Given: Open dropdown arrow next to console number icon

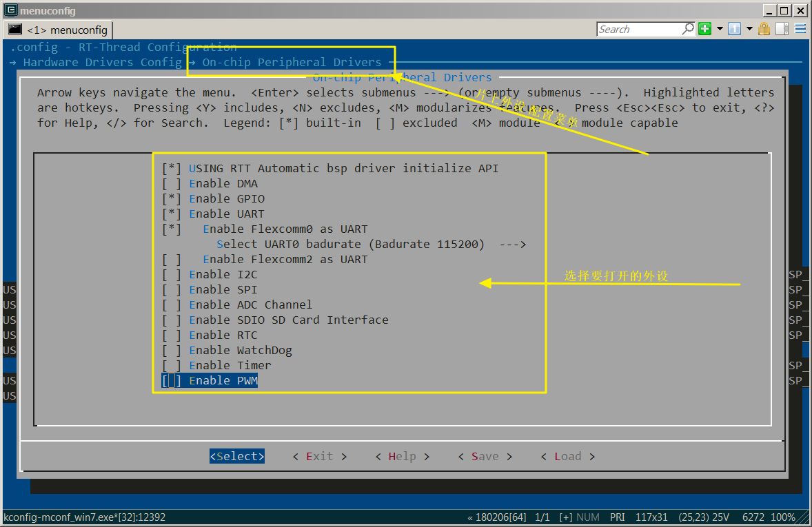Looking at the screenshot, I should coord(749,29).
